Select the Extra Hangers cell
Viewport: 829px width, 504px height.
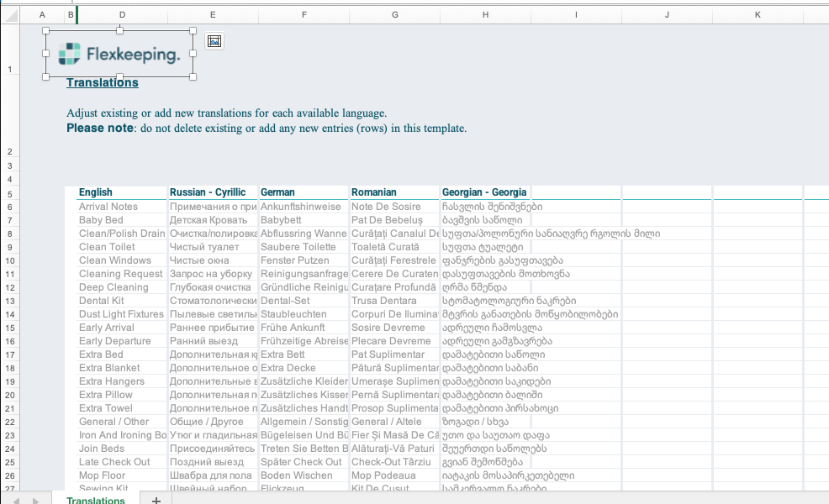122,381
